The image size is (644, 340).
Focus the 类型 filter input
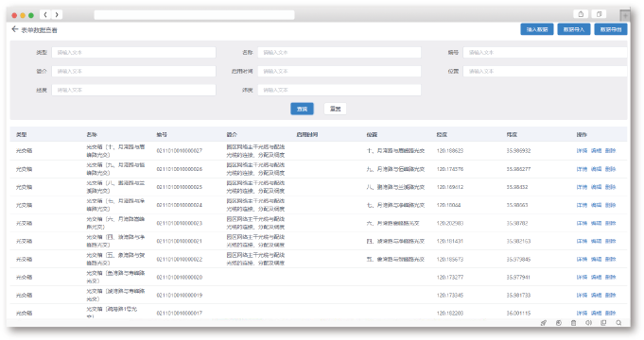click(133, 52)
